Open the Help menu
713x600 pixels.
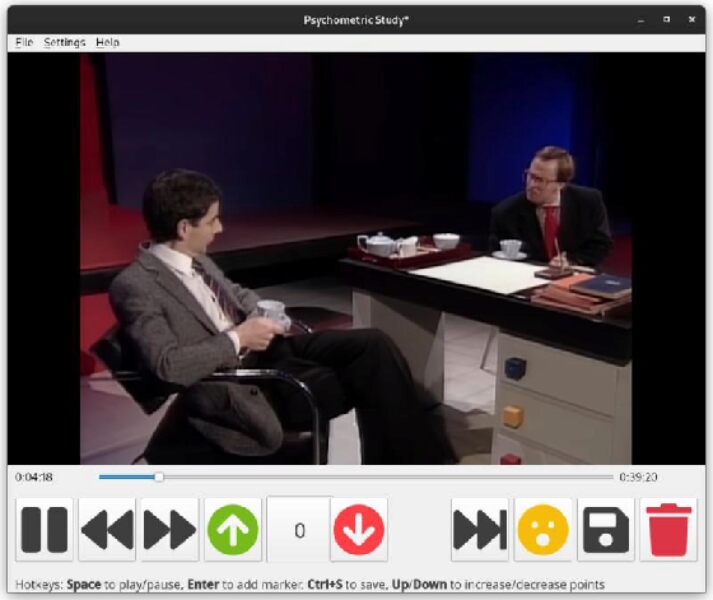(107, 43)
